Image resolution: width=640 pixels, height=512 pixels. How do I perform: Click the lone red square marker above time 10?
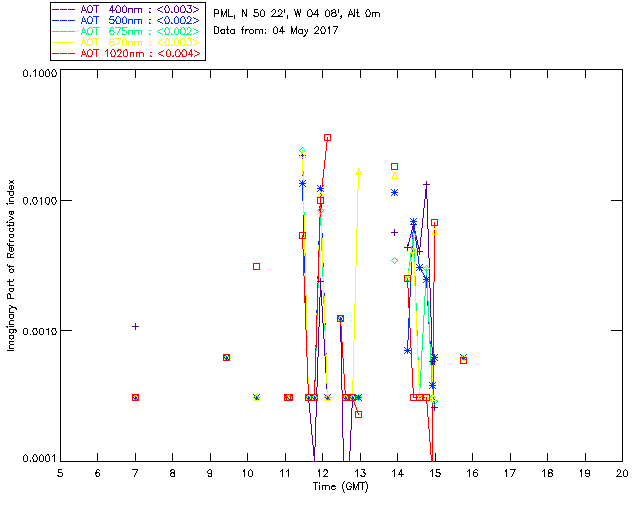coord(256,267)
